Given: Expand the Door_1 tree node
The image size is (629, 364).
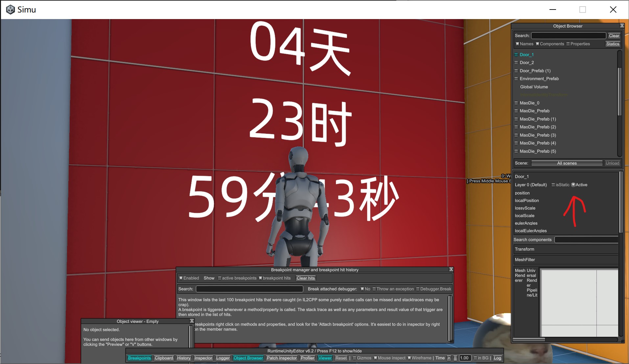Looking at the screenshot, I should click(516, 55).
